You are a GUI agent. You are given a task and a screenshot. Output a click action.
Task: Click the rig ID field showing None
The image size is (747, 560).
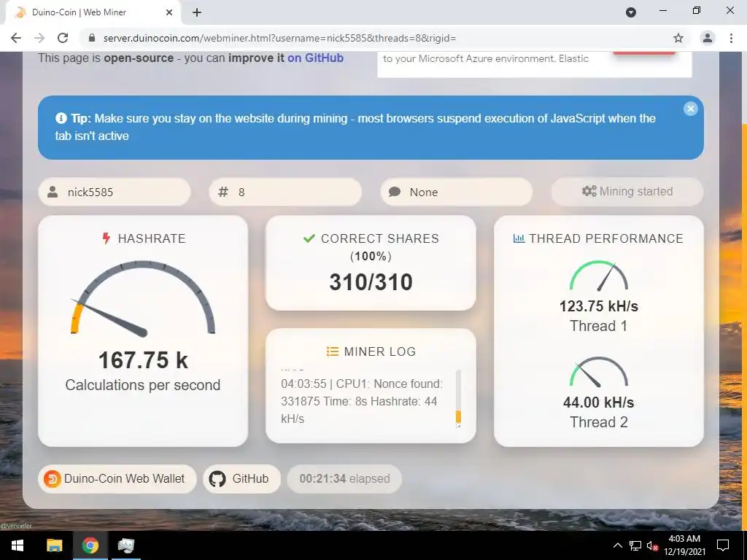point(457,192)
